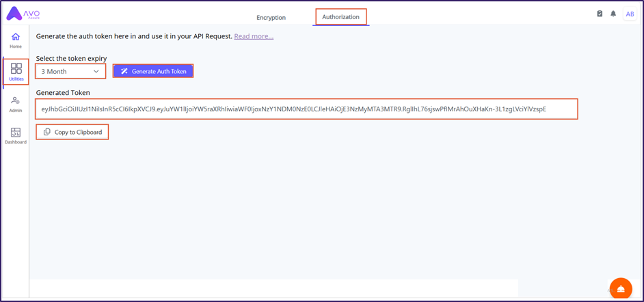Open the Utilities sidebar section
This screenshot has height=302, width=644.
tap(16, 72)
